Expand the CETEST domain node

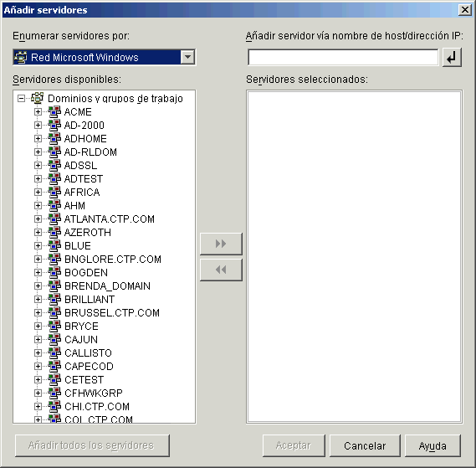point(38,379)
